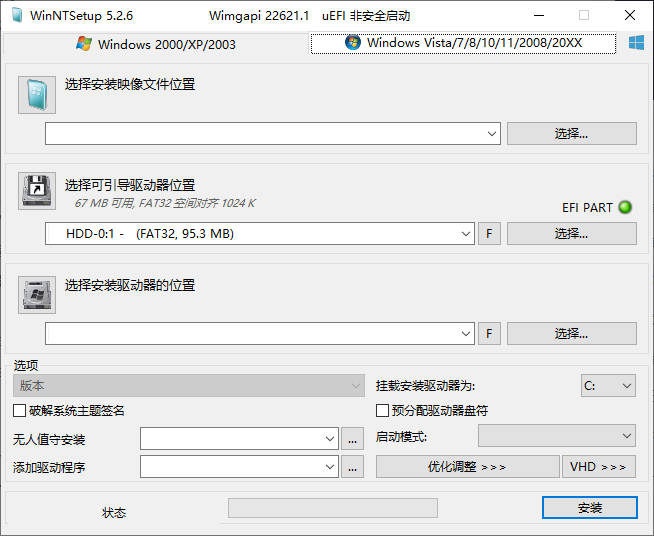Click the F format button for boot drive
654x536 pixels.
click(489, 234)
